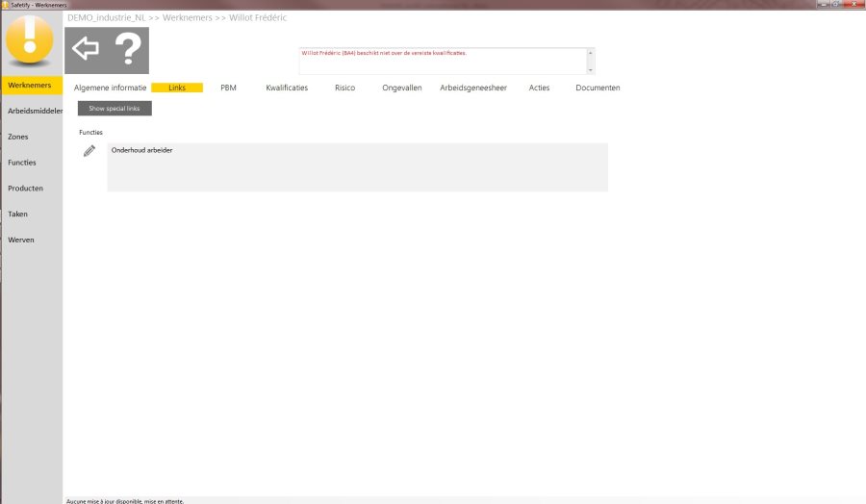
Task: Click the red qualification warning message text
Action: (383, 54)
